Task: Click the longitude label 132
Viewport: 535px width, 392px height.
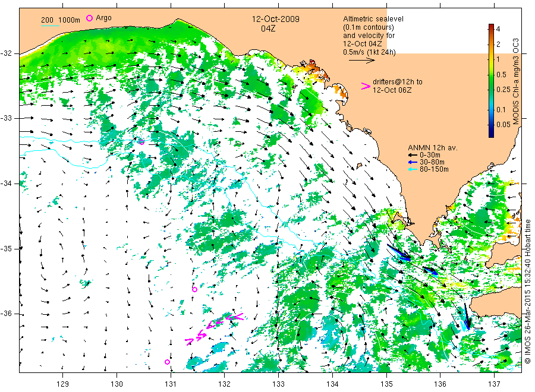Action: 225,384
